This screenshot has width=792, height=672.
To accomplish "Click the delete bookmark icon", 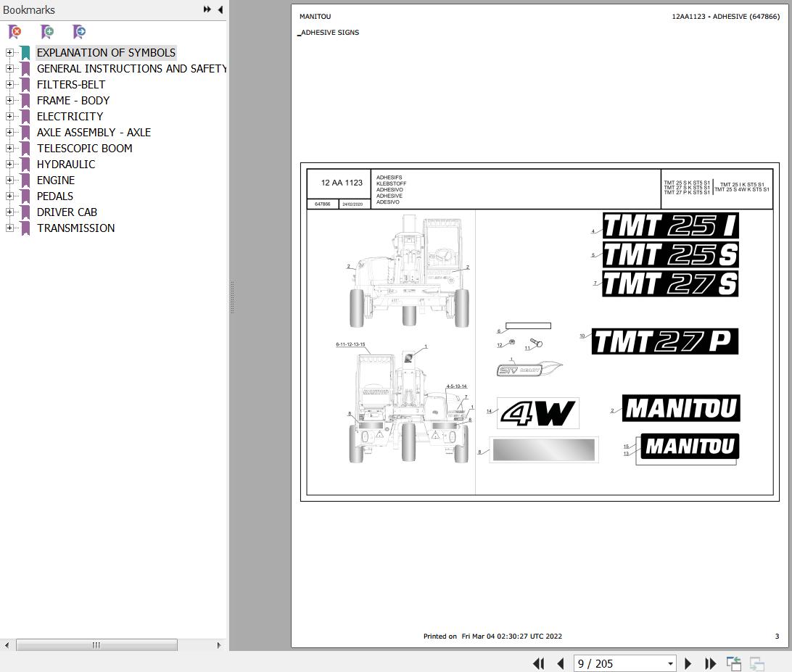I will [x=15, y=32].
